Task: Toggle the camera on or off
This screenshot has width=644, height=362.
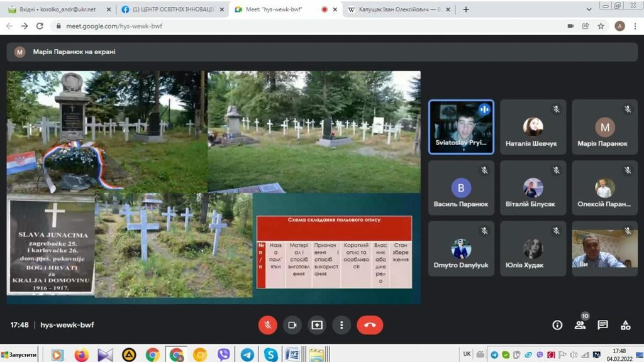Action: [x=292, y=325]
